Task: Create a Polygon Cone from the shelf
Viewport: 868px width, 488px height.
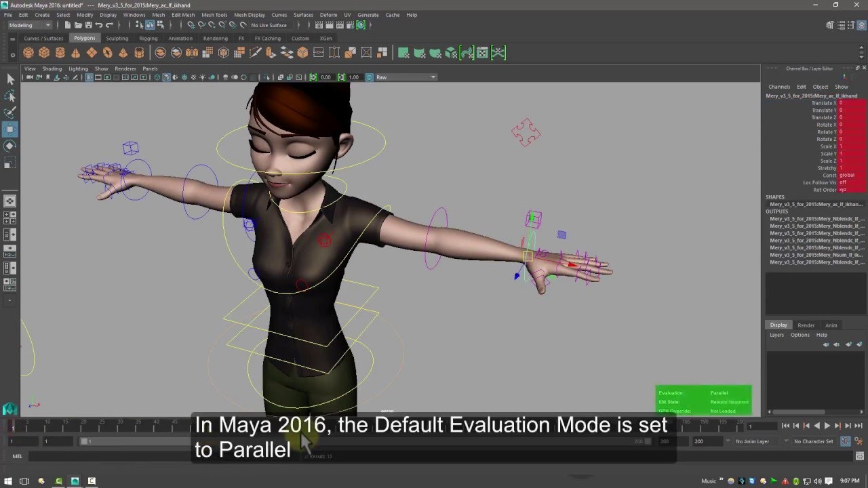Action: tap(75, 53)
